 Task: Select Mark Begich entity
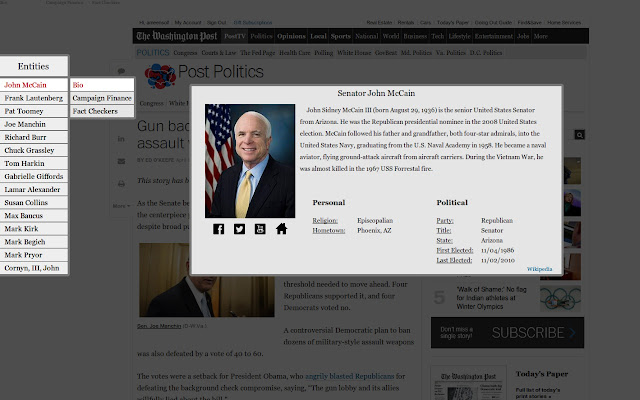coord(34,242)
